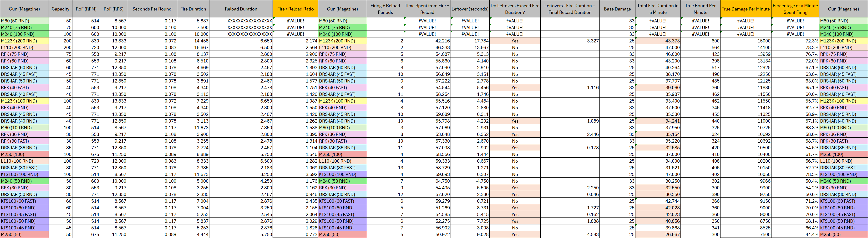868x238 pixels.
Task: Select the Yes leftovers cell for RPK (40 FAST)
Action: point(515,88)
